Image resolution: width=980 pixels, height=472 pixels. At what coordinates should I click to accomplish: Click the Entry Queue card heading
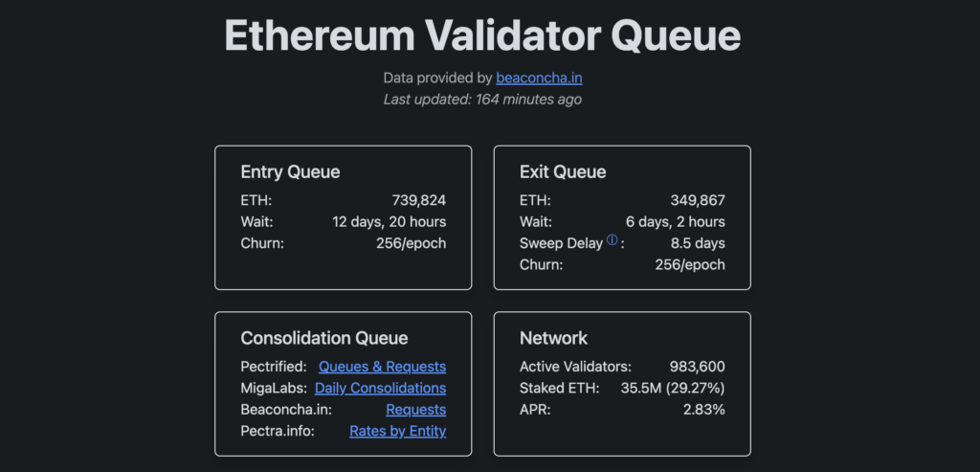(x=290, y=172)
